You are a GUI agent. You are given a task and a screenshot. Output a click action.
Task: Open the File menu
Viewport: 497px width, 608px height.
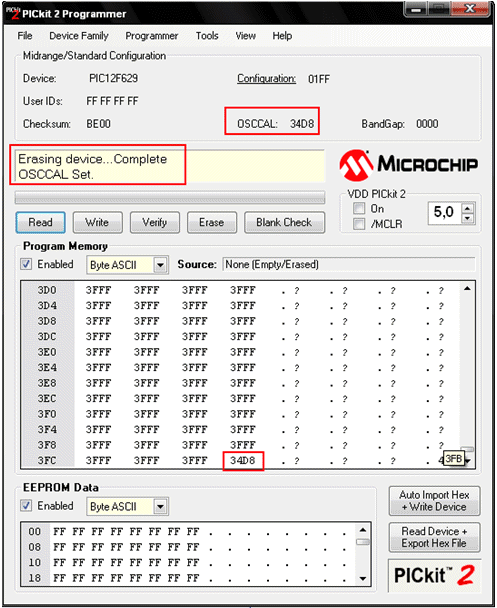pyautogui.click(x=25, y=36)
